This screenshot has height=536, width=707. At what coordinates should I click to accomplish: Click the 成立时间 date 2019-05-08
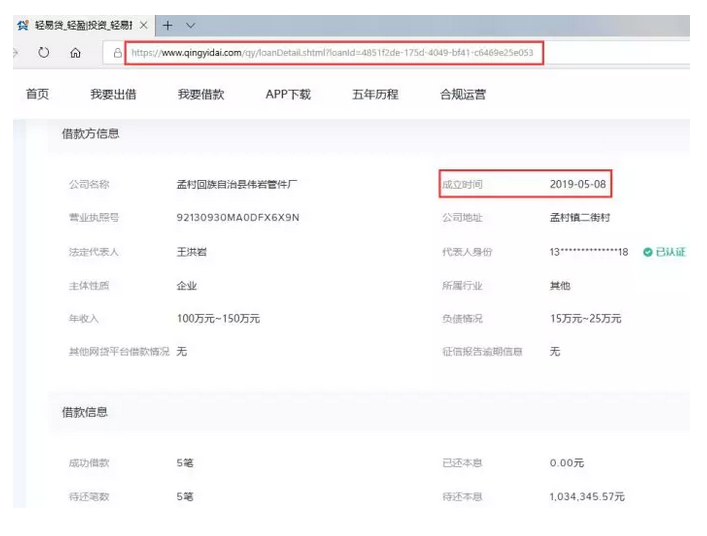[578, 184]
